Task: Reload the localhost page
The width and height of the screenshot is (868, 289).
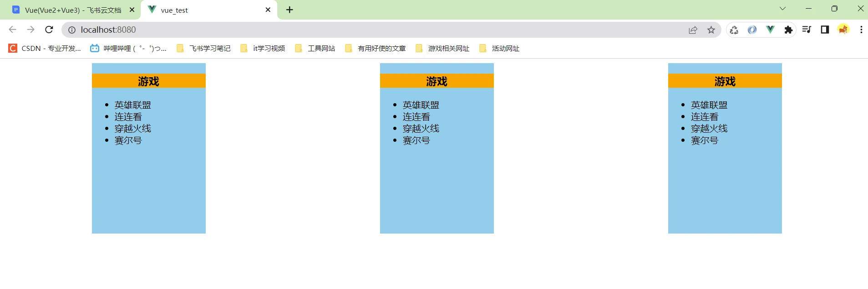Action: click(x=49, y=30)
